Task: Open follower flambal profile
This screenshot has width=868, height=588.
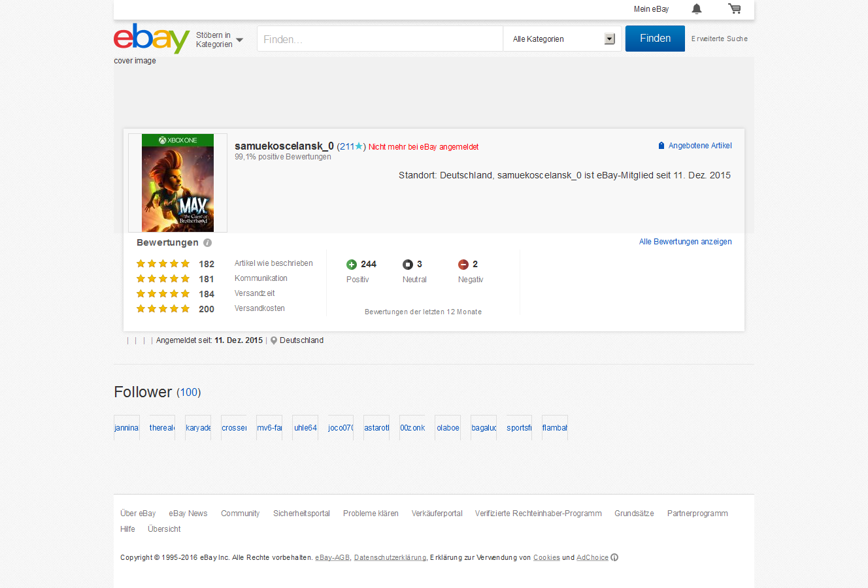Action: click(555, 428)
